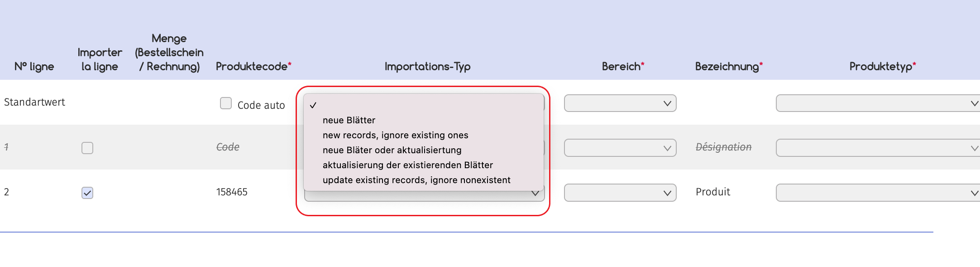Click the Importations-Typ column header
Viewport: 980px width, 267px height.
(427, 67)
